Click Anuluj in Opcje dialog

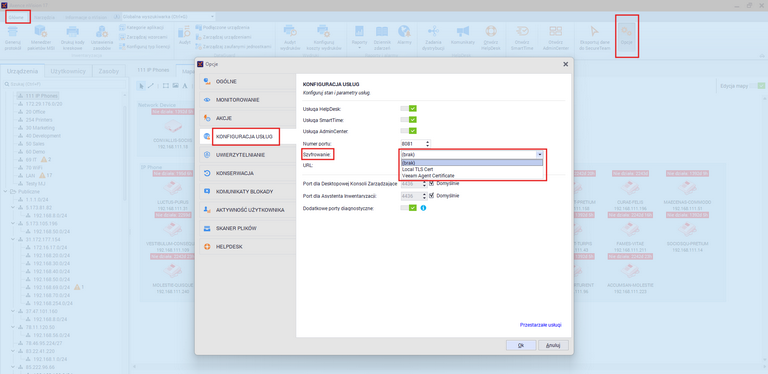553,345
